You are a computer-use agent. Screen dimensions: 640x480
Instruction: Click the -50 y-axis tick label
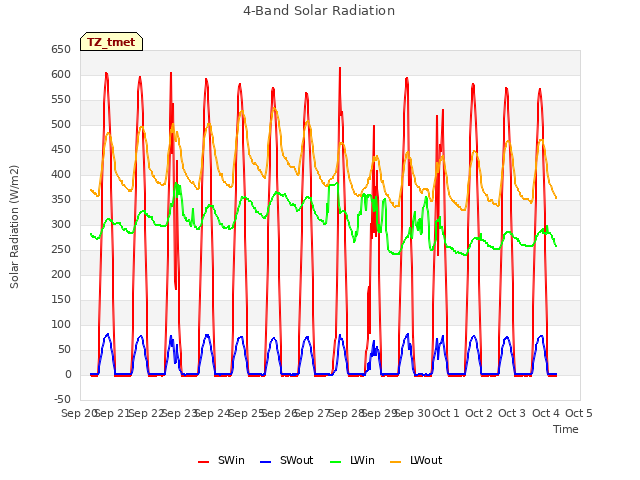tap(62, 400)
